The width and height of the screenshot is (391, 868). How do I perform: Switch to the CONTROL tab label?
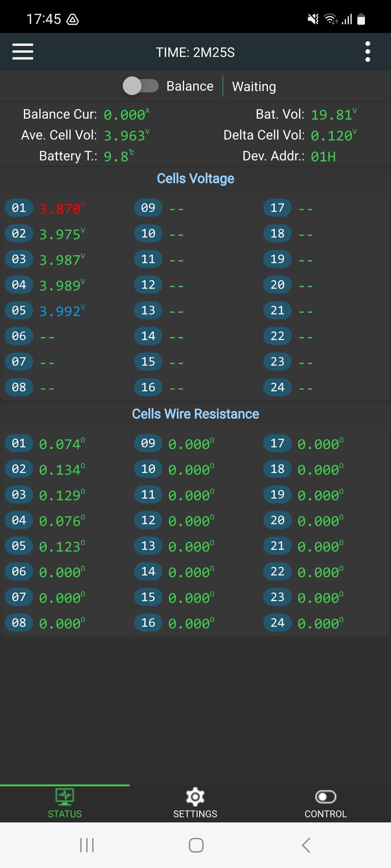tap(325, 814)
